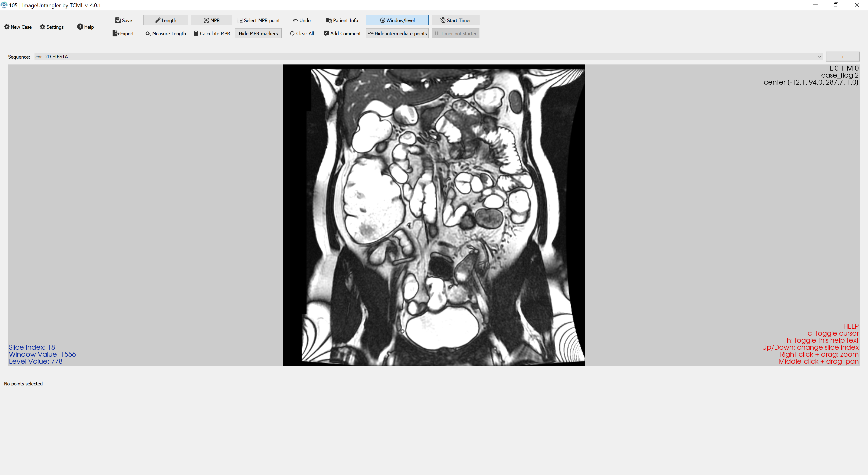Click the 'c: toggle cursor' help line
The image size is (868, 475).
tap(833, 333)
